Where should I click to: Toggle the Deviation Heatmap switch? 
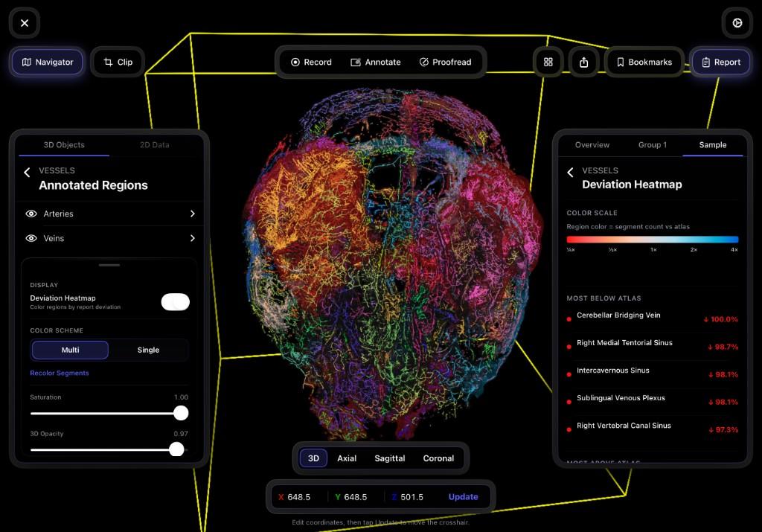pyautogui.click(x=176, y=301)
